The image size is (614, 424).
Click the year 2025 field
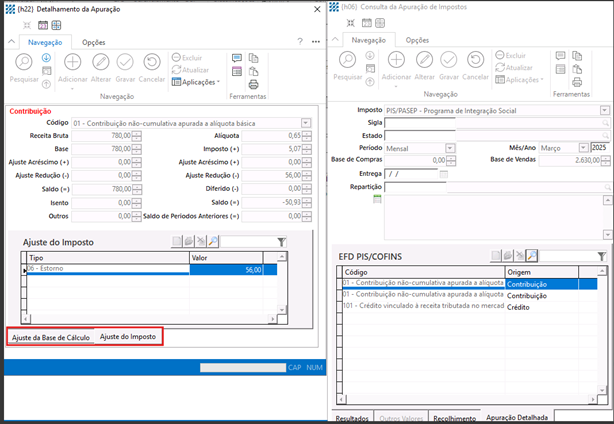600,148
